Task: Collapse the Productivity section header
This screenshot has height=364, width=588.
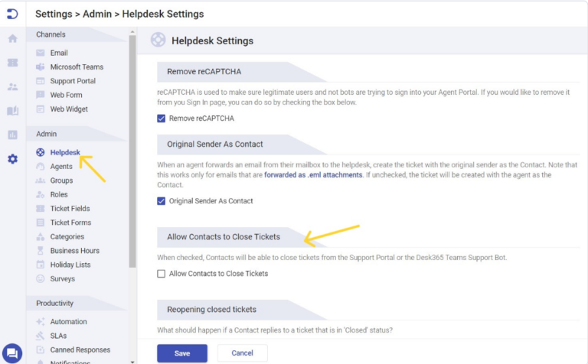Action: point(54,303)
